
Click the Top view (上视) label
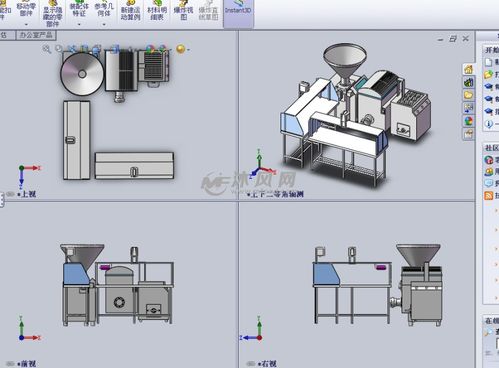(28, 194)
